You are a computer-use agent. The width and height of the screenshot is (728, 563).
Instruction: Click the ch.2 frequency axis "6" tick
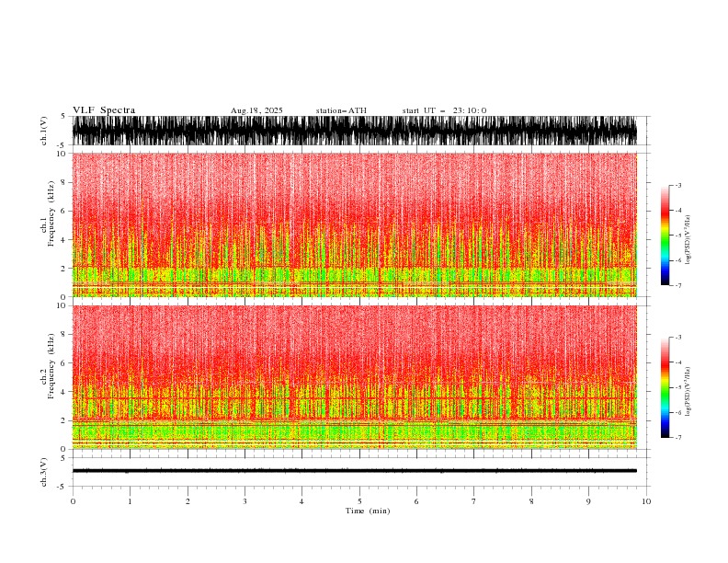pos(64,362)
